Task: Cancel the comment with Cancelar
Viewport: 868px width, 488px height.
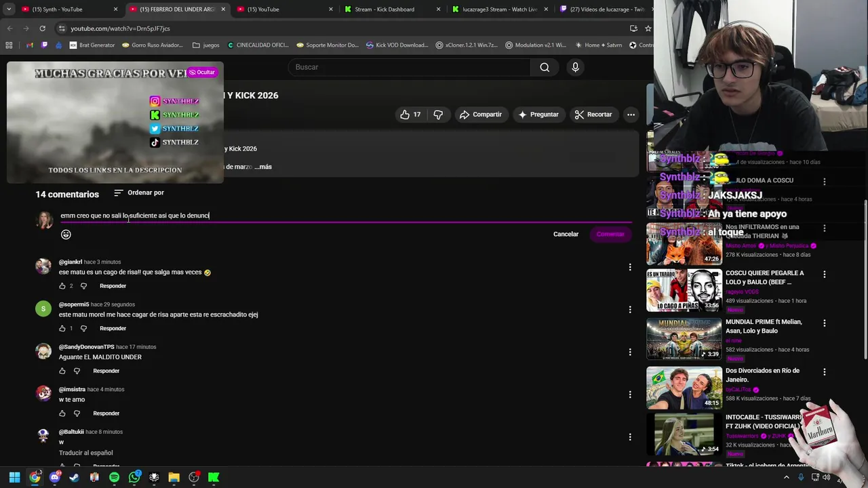Action: click(x=566, y=234)
